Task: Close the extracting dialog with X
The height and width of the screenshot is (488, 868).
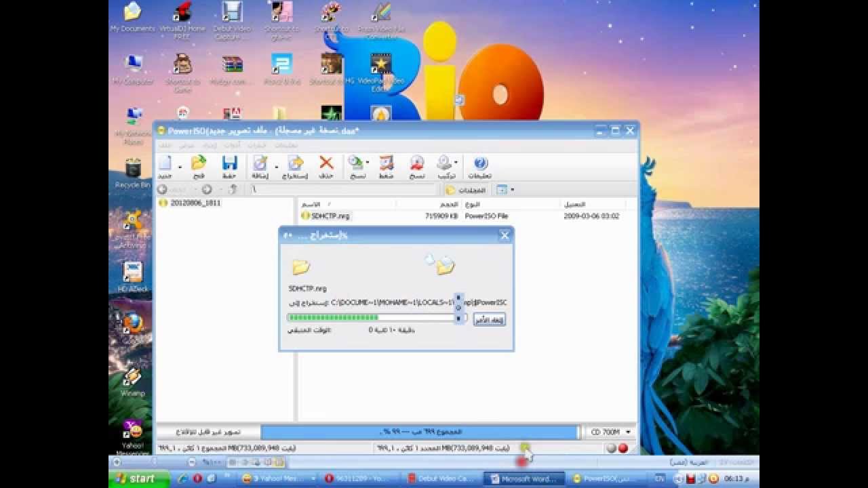Action: coord(505,235)
